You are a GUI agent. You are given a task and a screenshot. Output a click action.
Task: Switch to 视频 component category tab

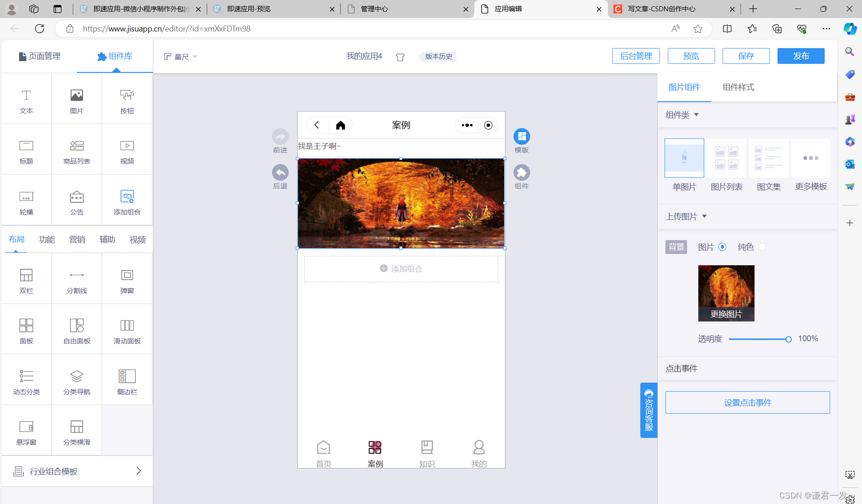tap(138, 239)
